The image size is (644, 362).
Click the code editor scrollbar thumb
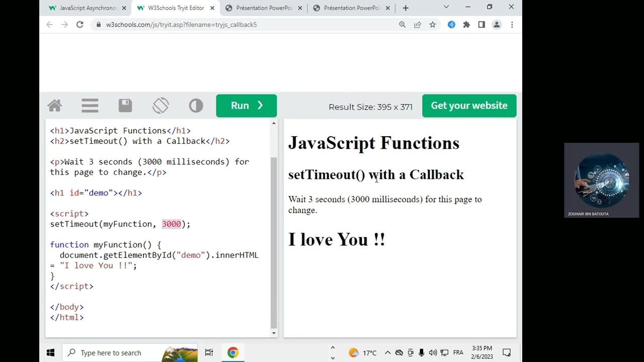(x=274, y=242)
